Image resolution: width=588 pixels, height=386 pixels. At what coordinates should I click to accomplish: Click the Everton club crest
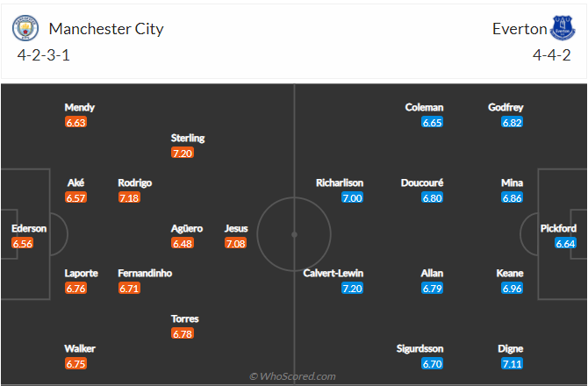(x=561, y=28)
